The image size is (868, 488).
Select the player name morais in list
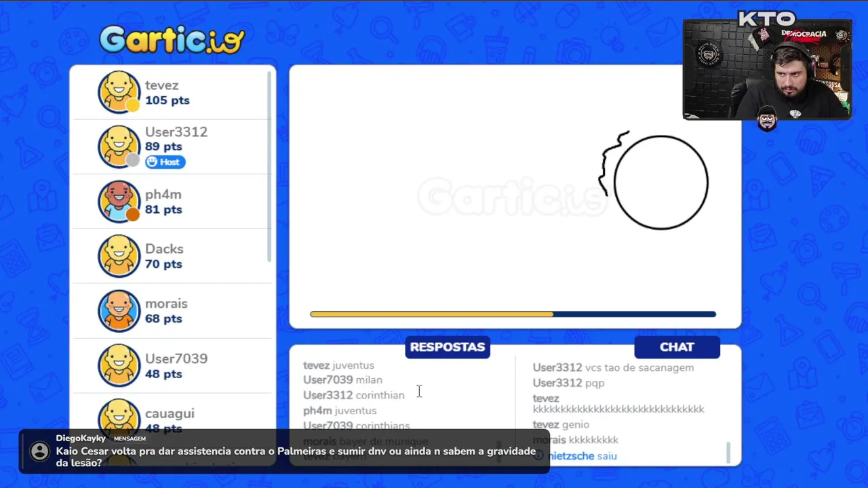166,304
